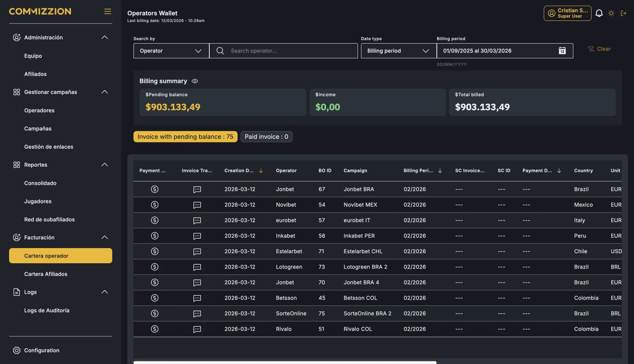Image resolution: width=634 pixels, height=364 pixels.
Task: Click payment dollar icon for Novibet row
Action: click(155, 205)
